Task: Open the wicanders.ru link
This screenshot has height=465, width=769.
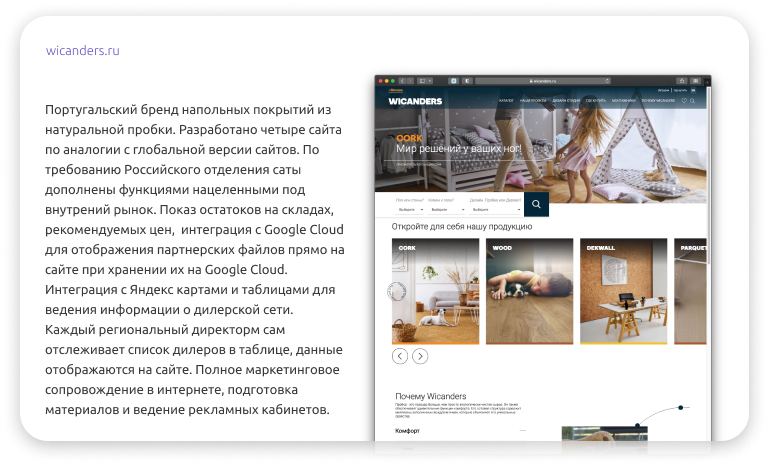Action: pyautogui.click(x=82, y=51)
